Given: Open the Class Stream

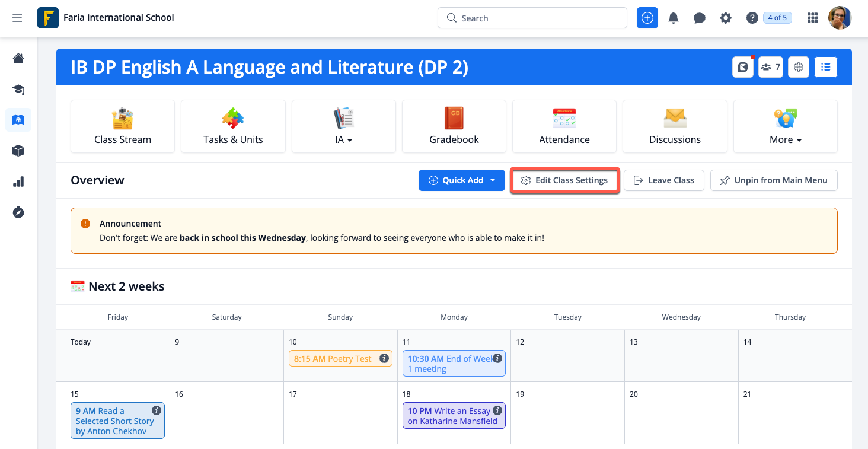Looking at the screenshot, I should (122, 126).
